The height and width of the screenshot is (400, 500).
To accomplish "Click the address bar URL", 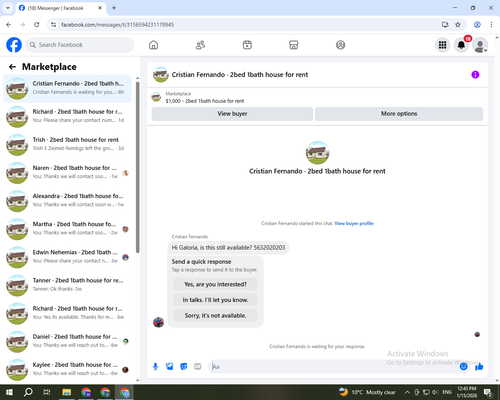I will (x=117, y=25).
